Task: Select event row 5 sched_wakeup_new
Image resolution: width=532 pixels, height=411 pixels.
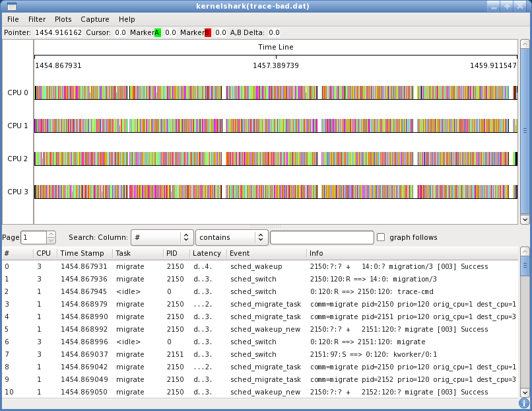Action: coord(264,329)
